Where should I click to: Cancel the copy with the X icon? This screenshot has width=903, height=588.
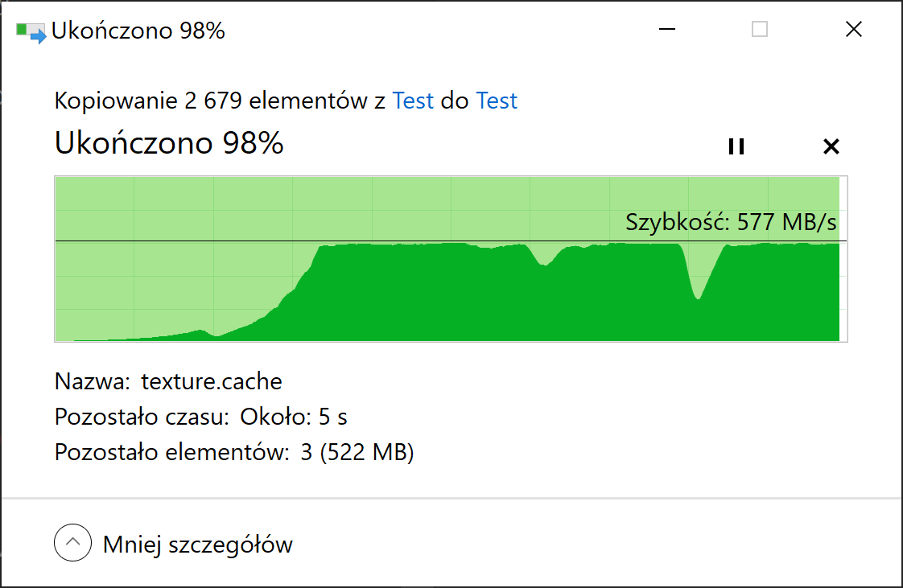831,146
